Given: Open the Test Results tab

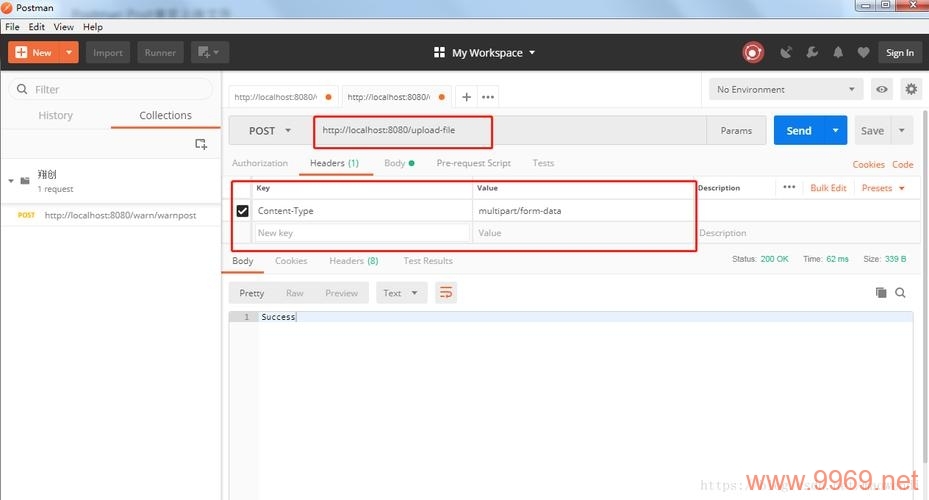Looking at the screenshot, I should (x=428, y=261).
